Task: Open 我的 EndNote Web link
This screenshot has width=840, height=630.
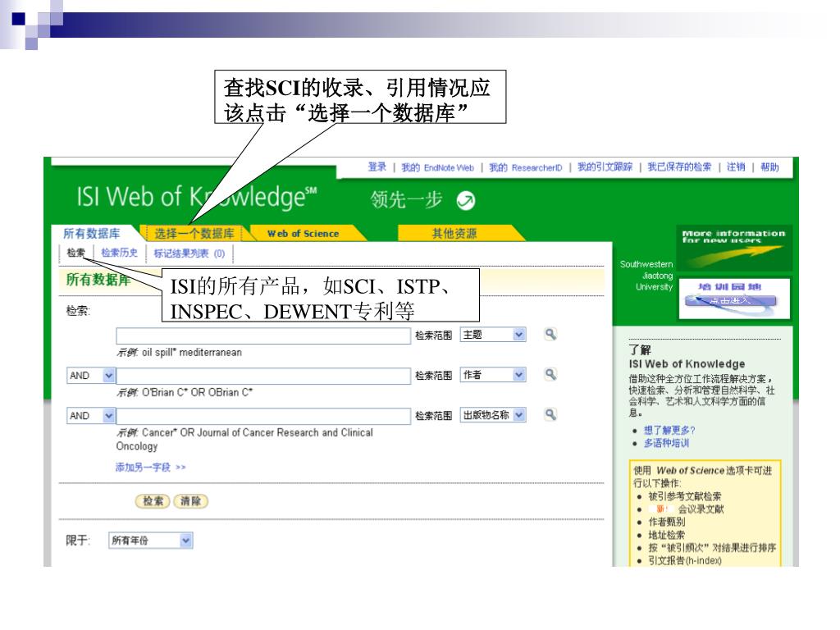Action: 438,167
